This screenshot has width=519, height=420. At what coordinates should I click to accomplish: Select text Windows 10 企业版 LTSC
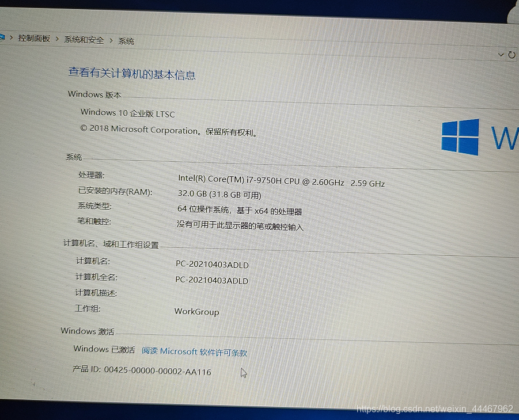tap(128, 113)
